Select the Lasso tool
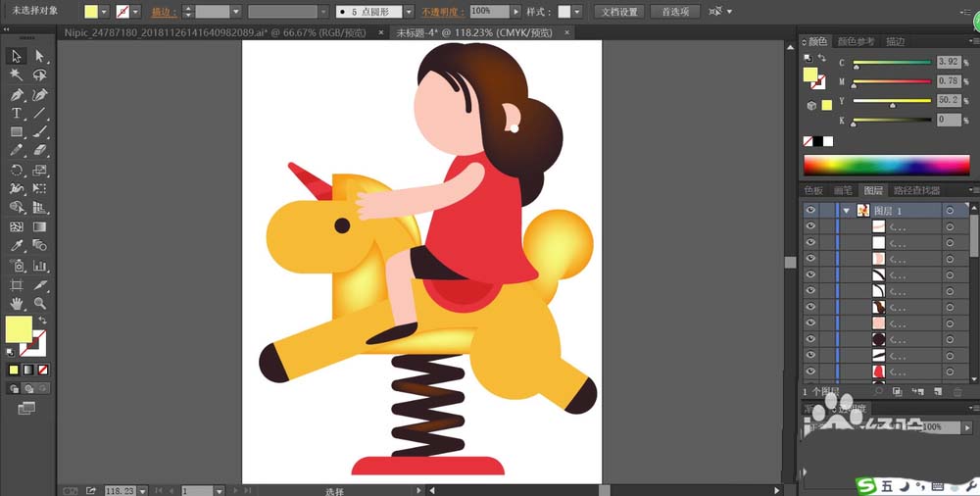This screenshot has width=980, height=496. click(40, 75)
